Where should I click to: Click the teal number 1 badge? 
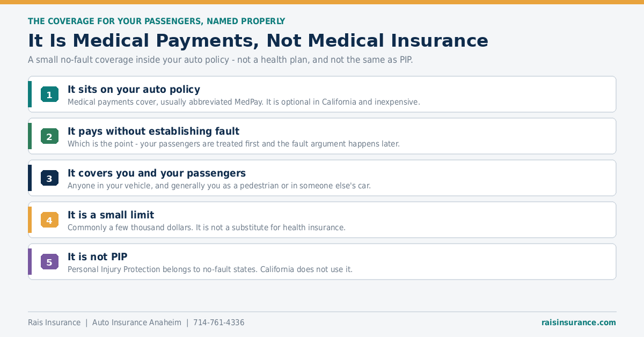click(49, 94)
